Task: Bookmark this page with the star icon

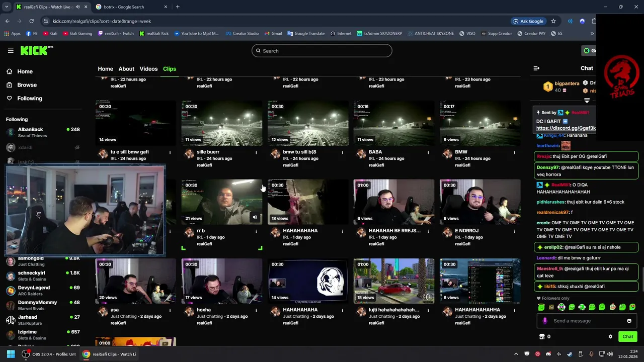Action: pos(553,21)
